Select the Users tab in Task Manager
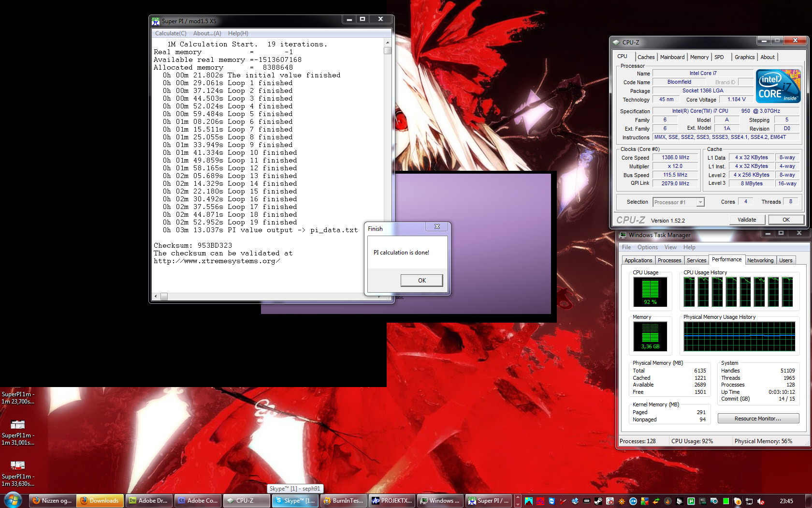This screenshot has width=812, height=508. (x=786, y=260)
